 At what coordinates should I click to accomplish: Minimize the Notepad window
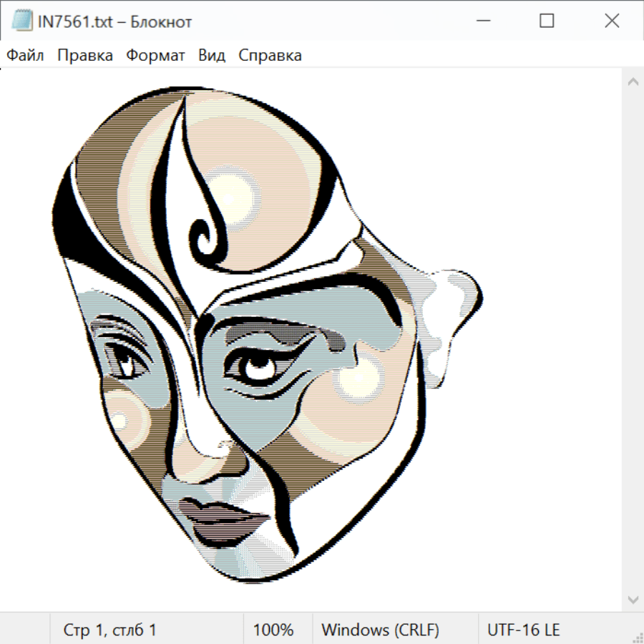tap(482, 21)
